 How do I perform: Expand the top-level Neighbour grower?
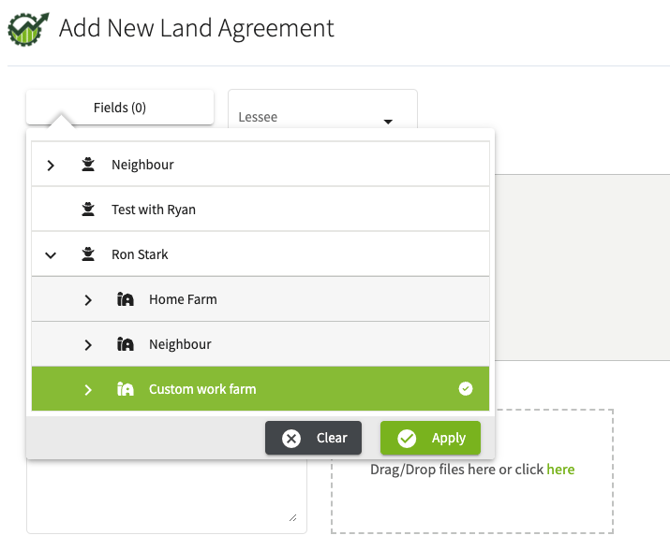point(51,165)
